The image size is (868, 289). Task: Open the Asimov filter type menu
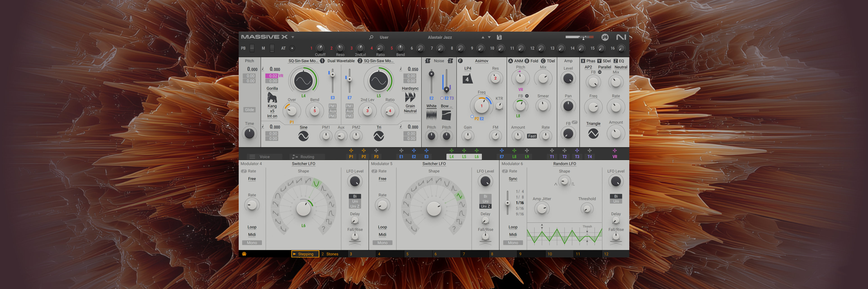pyautogui.click(x=481, y=61)
